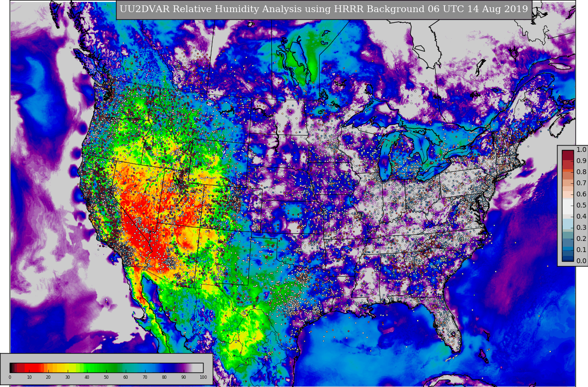The height and width of the screenshot is (387, 588).
Task: Click the 0.4 label on the vertical colorbar
Action: [x=581, y=216]
